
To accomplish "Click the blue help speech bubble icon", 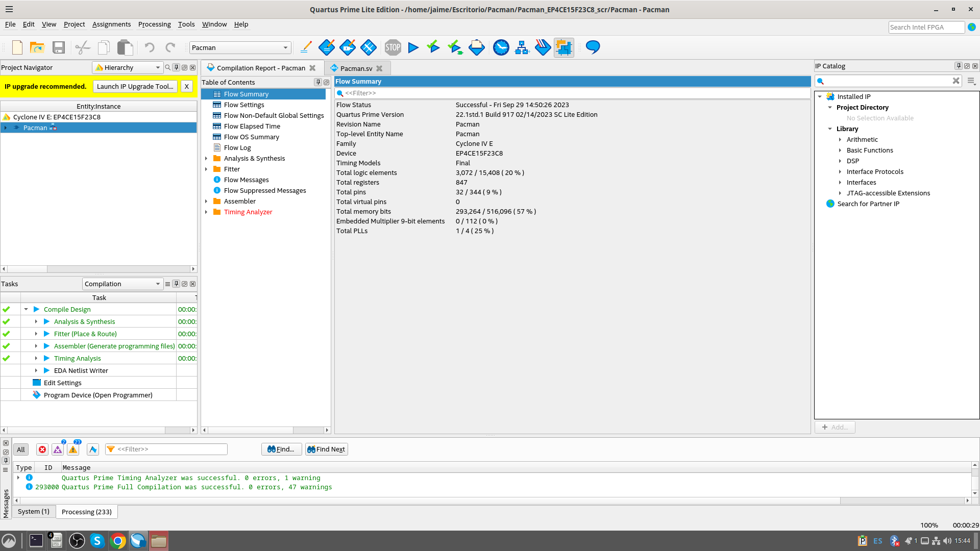I will (x=593, y=47).
